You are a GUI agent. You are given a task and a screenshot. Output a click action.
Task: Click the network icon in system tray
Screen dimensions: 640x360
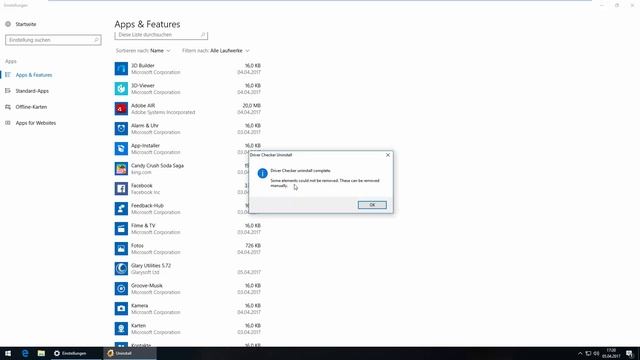[588, 353]
